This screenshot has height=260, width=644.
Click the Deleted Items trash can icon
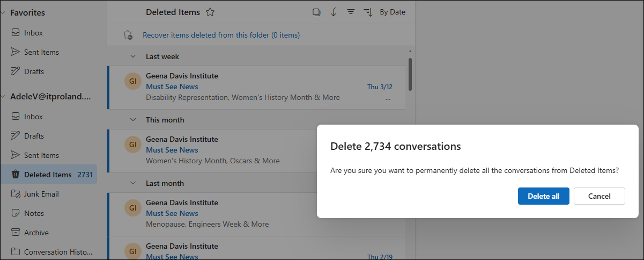tap(16, 175)
